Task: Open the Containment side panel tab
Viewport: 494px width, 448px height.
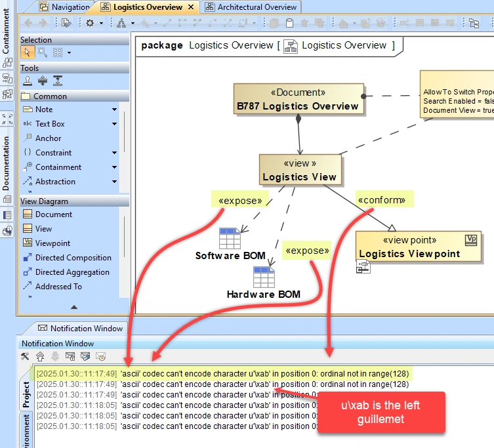Action: (x=6, y=31)
